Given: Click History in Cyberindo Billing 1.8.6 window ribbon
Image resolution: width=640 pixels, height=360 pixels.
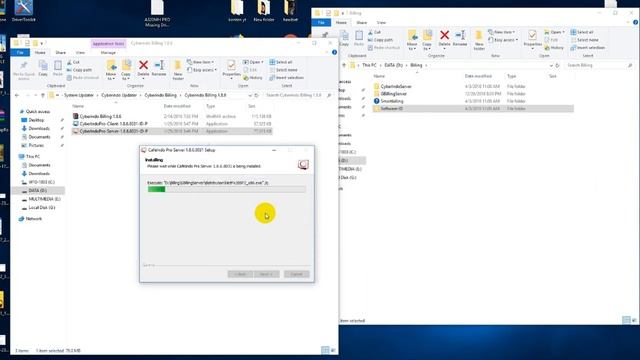Looking at the screenshot, I should tap(253, 78).
